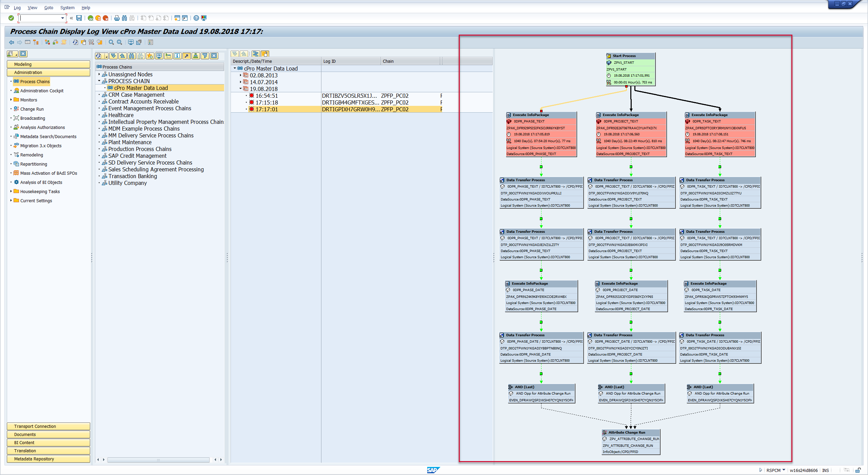This screenshot has width=868, height=475.
Task: Collapse the 19.08.2018 log date node
Action: pos(241,89)
